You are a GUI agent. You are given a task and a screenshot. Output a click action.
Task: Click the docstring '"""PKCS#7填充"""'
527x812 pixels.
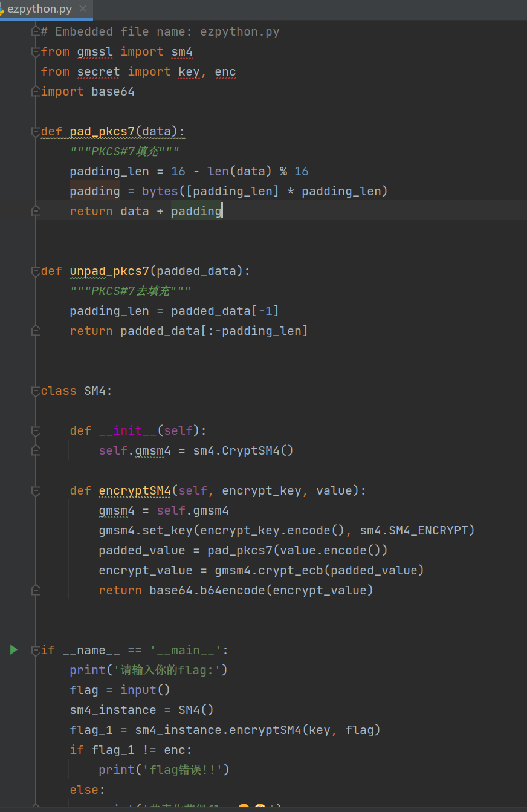point(124,151)
